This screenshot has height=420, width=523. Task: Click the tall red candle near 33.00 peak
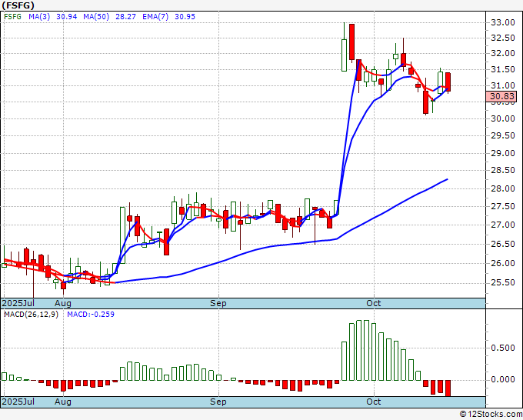351,42
